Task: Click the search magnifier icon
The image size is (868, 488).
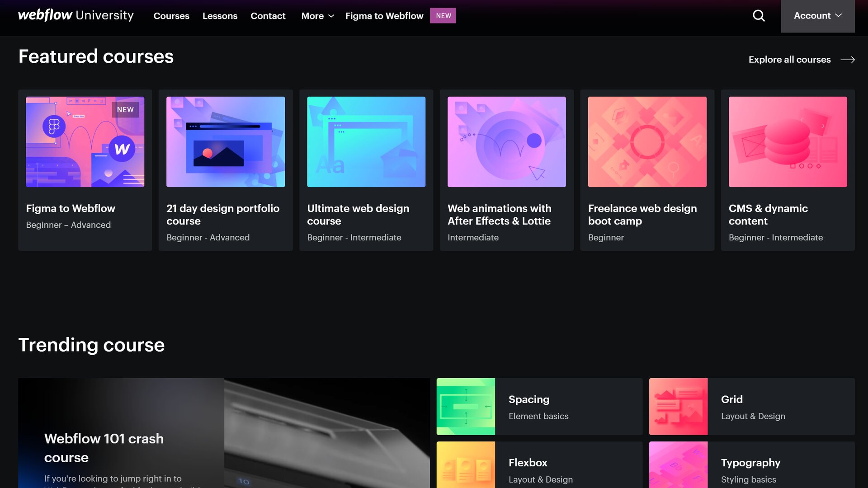Action: pyautogui.click(x=759, y=16)
